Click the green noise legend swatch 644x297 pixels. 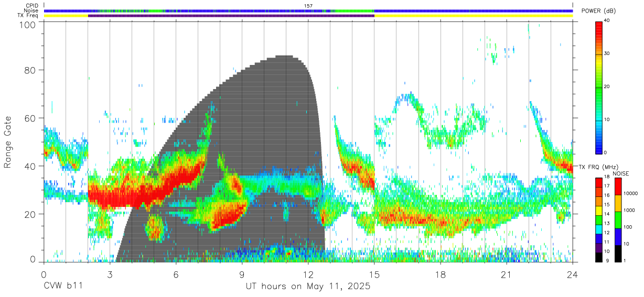coord(618,220)
